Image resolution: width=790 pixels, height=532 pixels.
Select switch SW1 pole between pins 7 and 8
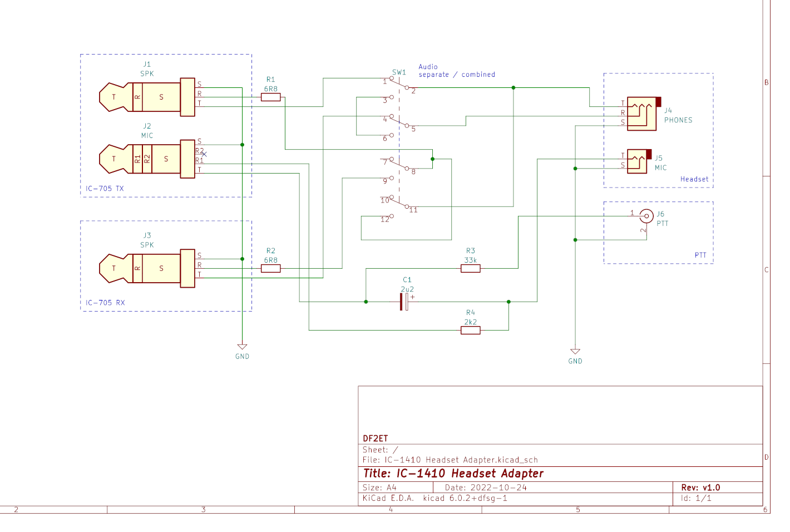pyautogui.click(x=399, y=164)
